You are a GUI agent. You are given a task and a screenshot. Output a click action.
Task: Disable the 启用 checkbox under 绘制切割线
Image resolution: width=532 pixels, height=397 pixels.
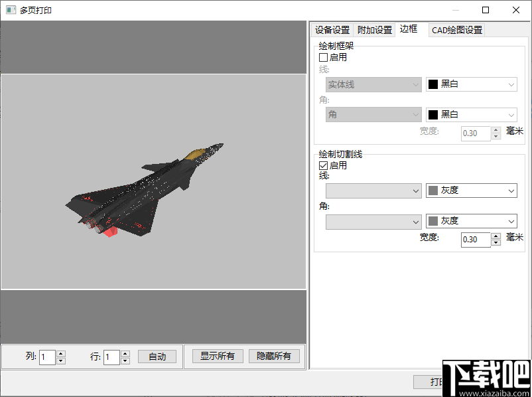pos(322,165)
